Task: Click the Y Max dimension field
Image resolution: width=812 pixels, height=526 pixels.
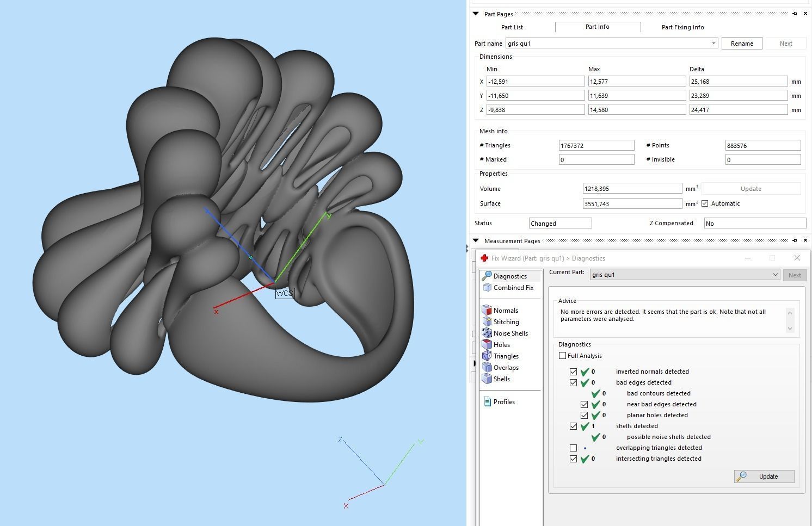Action: (x=637, y=96)
